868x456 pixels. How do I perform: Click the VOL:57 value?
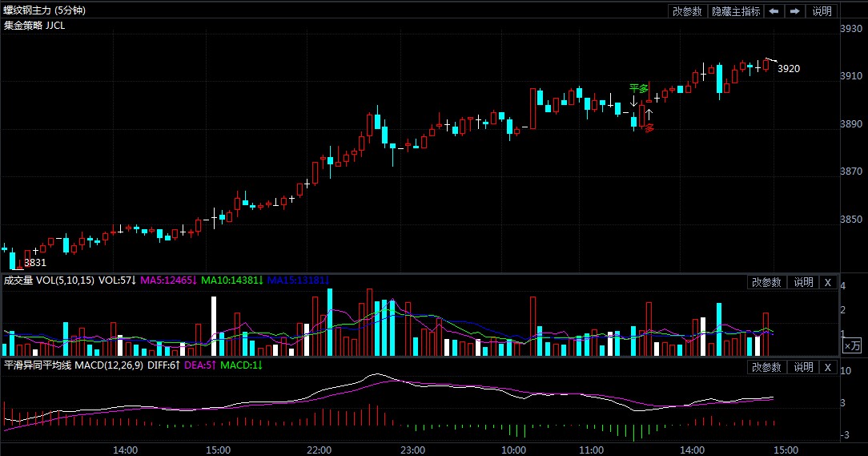(118, 280)
